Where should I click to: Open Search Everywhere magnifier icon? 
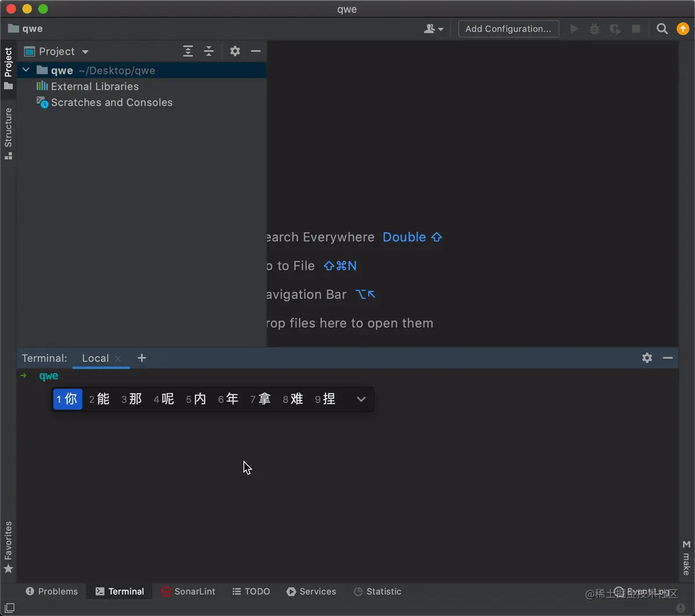[662, 28]
